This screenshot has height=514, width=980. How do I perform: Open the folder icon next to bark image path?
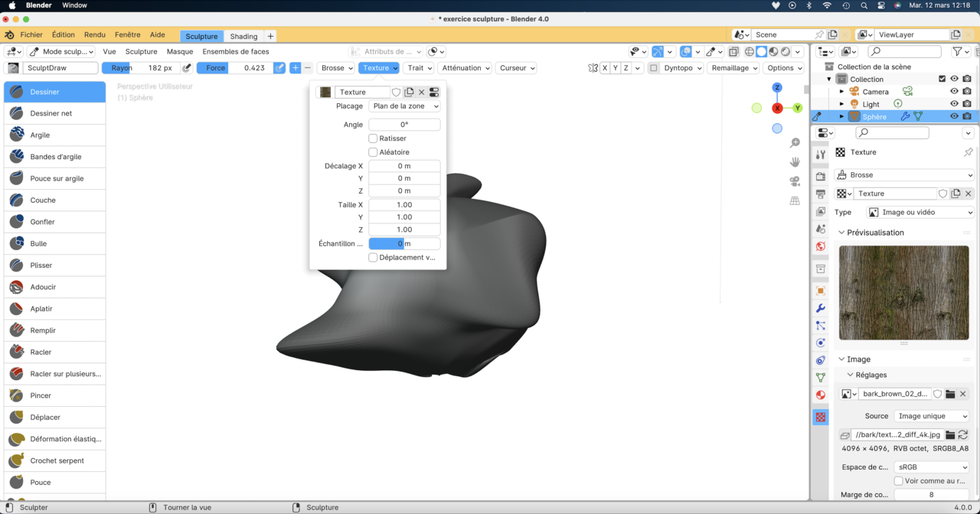point(950,434)
